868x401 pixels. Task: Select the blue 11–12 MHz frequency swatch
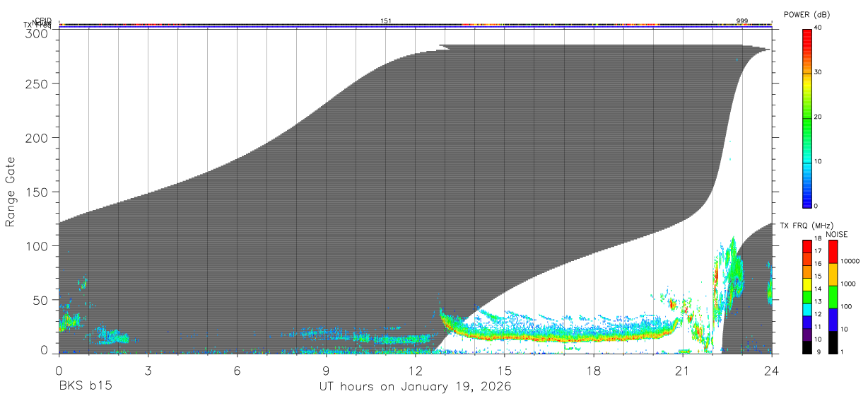coord(807,322)
